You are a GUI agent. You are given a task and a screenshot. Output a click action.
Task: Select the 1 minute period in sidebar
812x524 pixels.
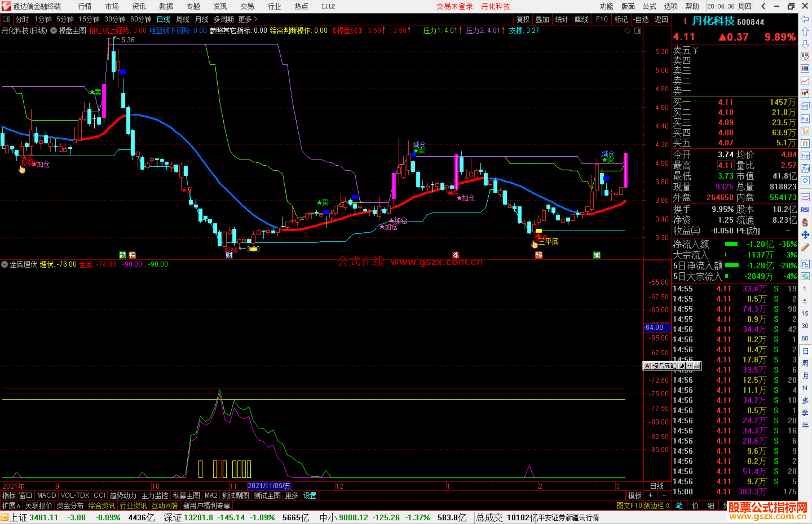pyautogui.click(x=804, y=289)
